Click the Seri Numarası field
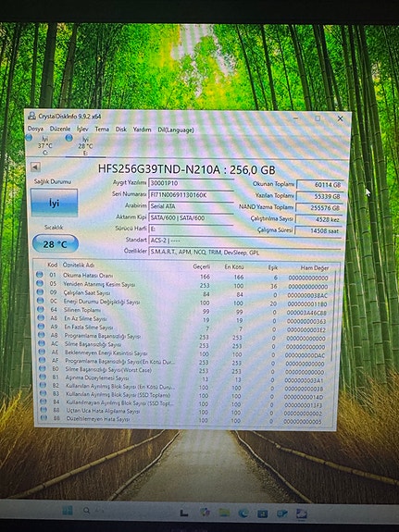 (192, 194)
